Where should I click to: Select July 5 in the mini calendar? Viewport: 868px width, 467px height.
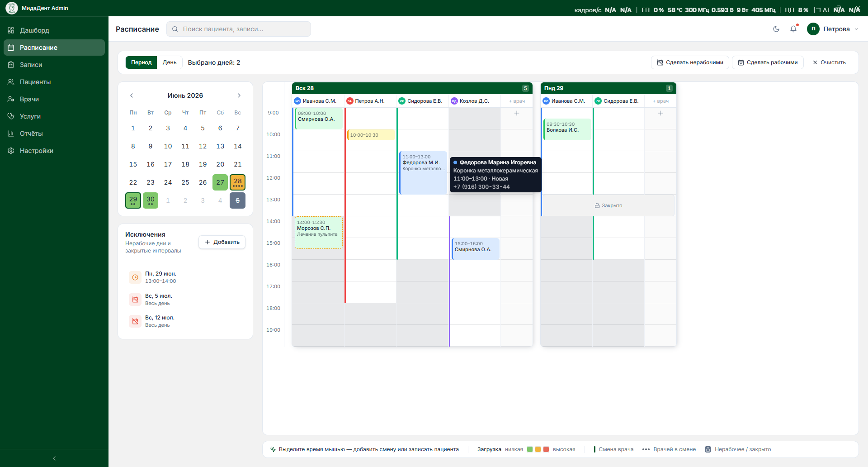point(238,200)
